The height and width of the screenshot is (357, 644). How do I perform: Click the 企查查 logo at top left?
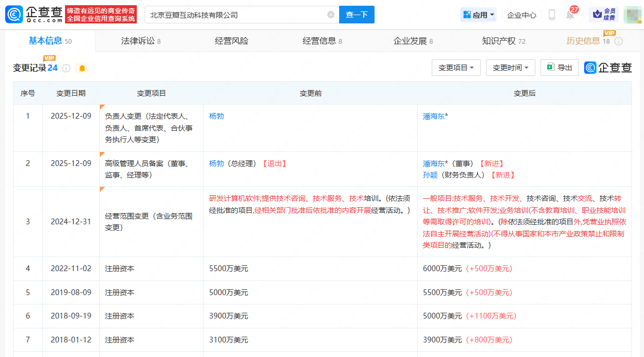click(x=30, y=14)
